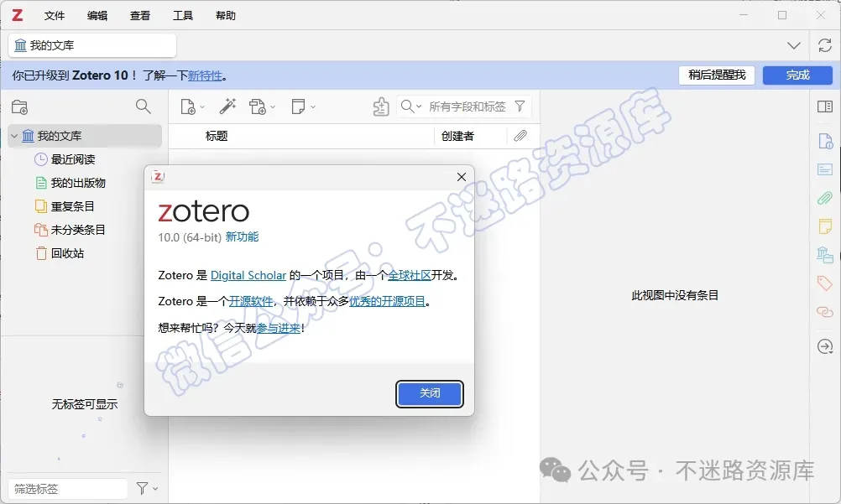The height and width of the screenshot is (504, 841).
Task: Click the locate arrow circle side icon
Action: click(825, 346)
